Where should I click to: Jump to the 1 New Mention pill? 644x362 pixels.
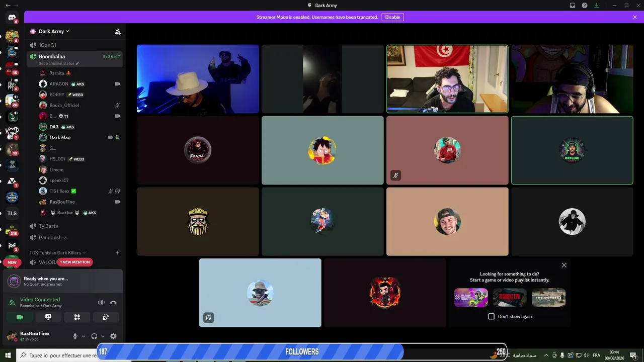74,262
